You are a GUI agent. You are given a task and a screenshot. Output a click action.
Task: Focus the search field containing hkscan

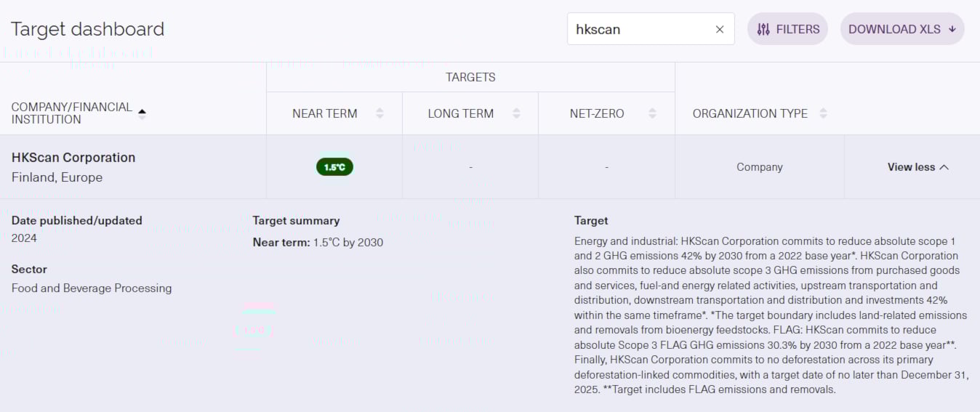coord(640,29)
